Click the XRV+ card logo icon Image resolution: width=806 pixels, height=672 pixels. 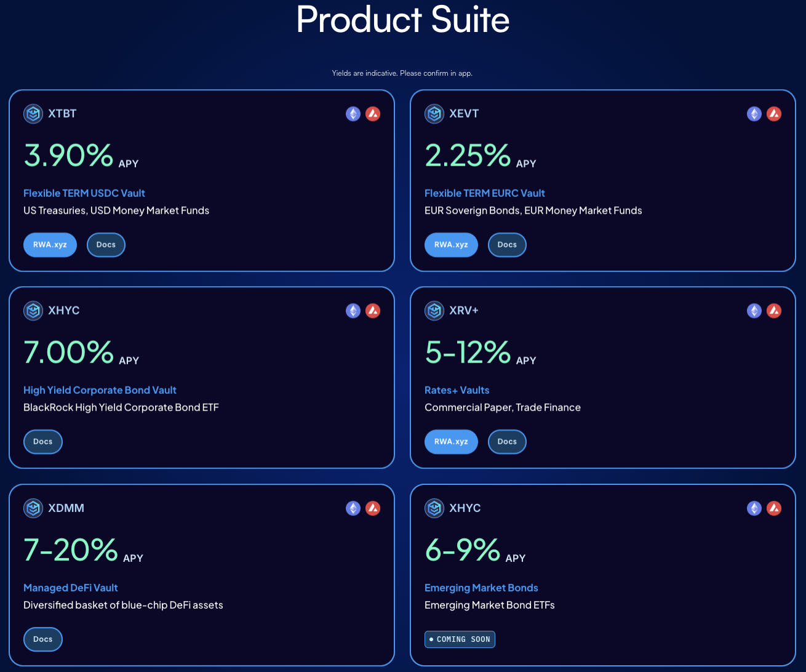(x=434, y=311)
